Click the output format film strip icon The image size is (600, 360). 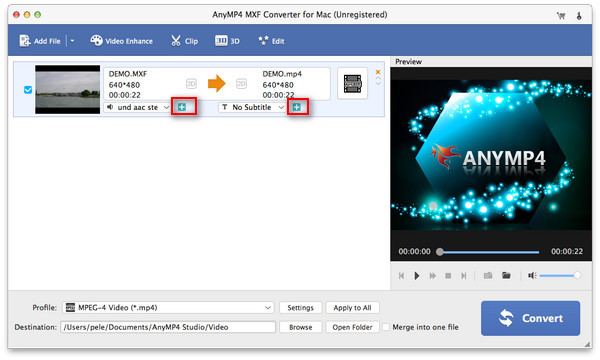352,84
